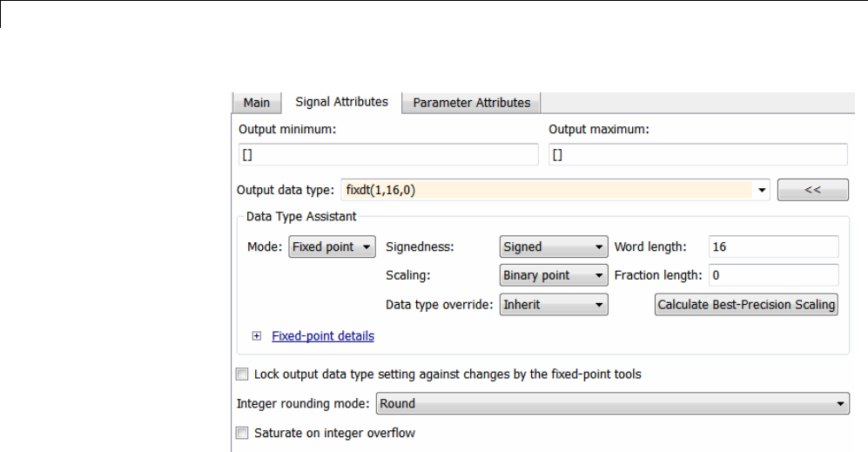868x452 pixels.
Task: Click the Fraction length input field
Action: (x=773, y=275)
